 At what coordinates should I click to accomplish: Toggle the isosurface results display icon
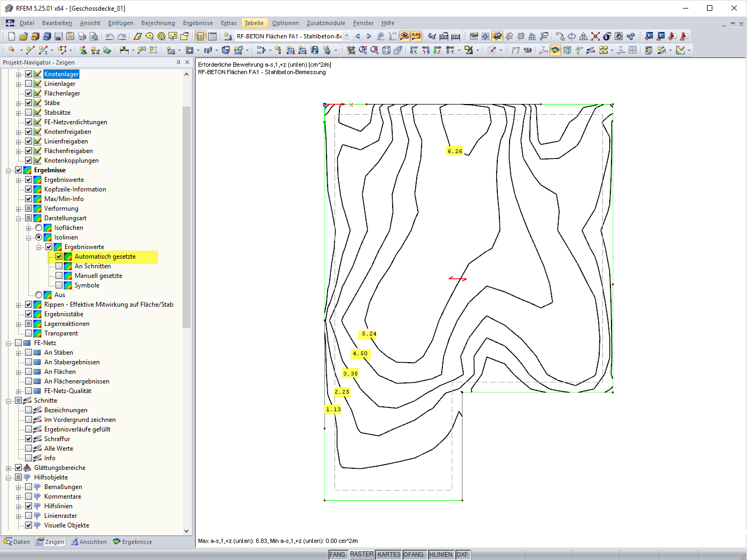point(555,50)
